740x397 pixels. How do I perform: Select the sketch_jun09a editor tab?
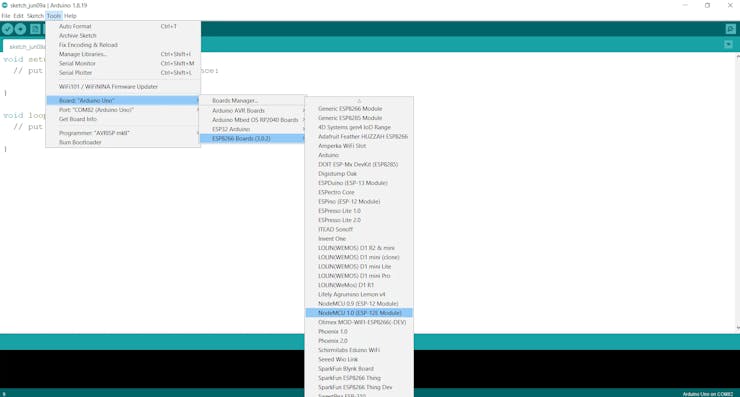click(25, 46)
